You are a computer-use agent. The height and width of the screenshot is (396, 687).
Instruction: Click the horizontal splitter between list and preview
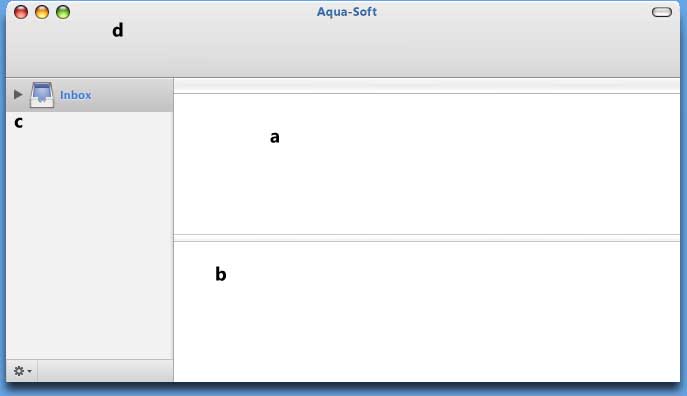tap(427, 238)
